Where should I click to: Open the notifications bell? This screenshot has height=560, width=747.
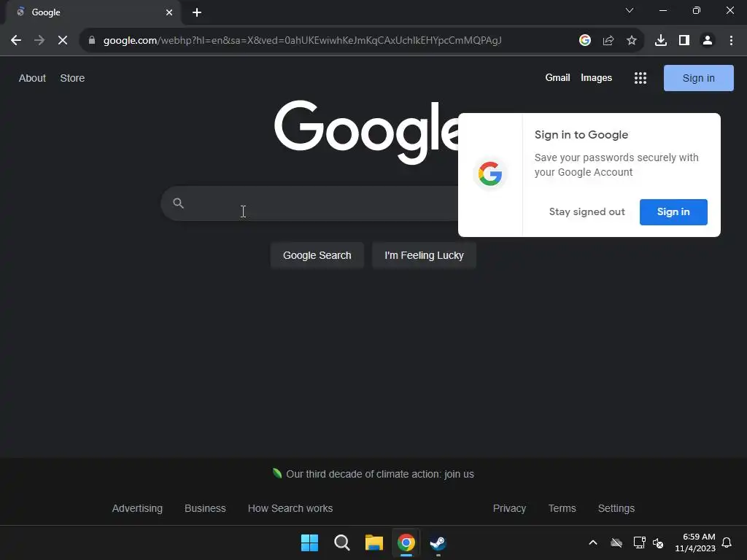(727, 542)
